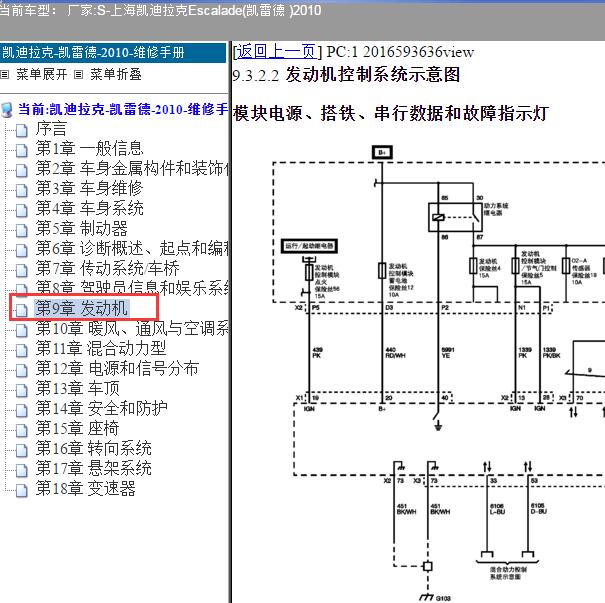Open 第6章 诊断概述、起点和编程
Image resolution: width=605 pixels, height=603 pixels.
coord(132,249)
